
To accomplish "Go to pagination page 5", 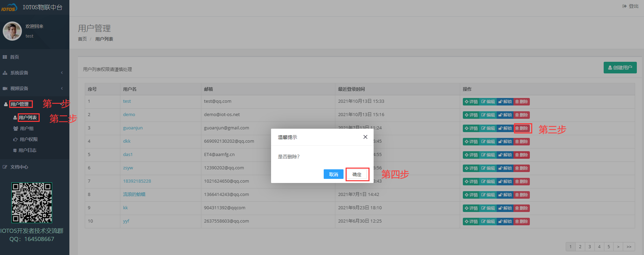I will coord(609,246).
